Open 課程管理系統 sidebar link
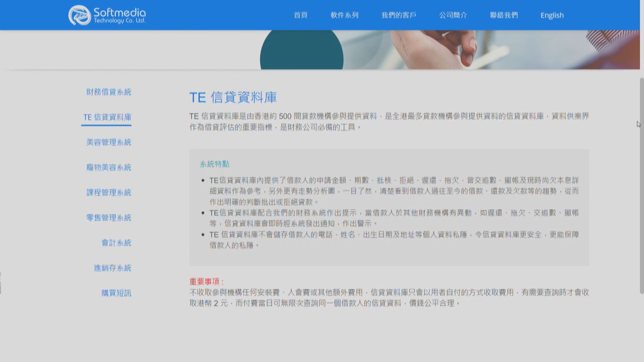Screen dimensions: 644x362 coord(109,192)
